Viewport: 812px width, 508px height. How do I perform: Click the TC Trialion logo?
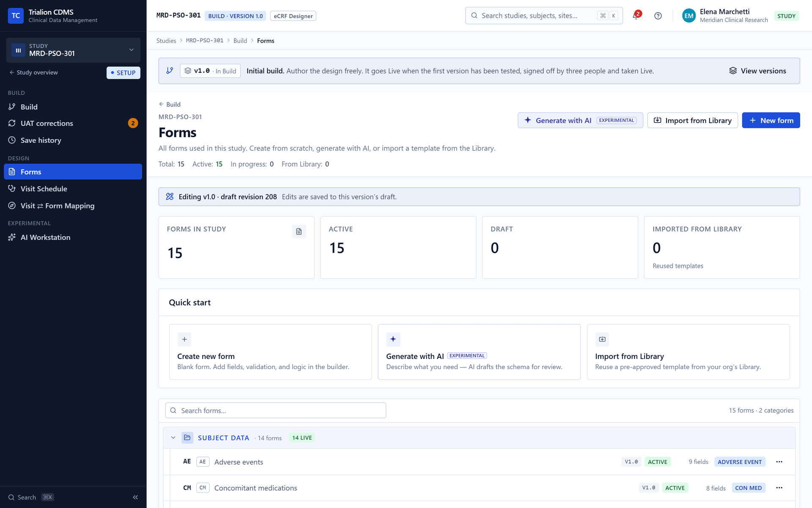click(16, 16)
